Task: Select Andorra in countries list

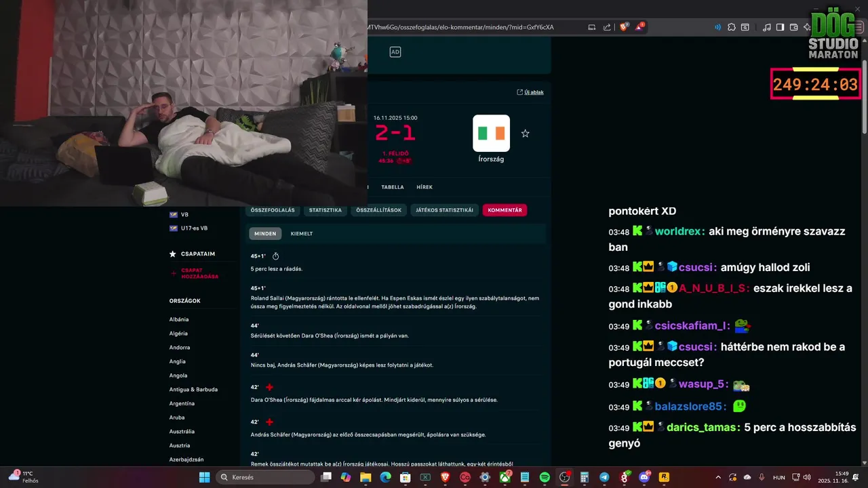Action: point(180,348)
